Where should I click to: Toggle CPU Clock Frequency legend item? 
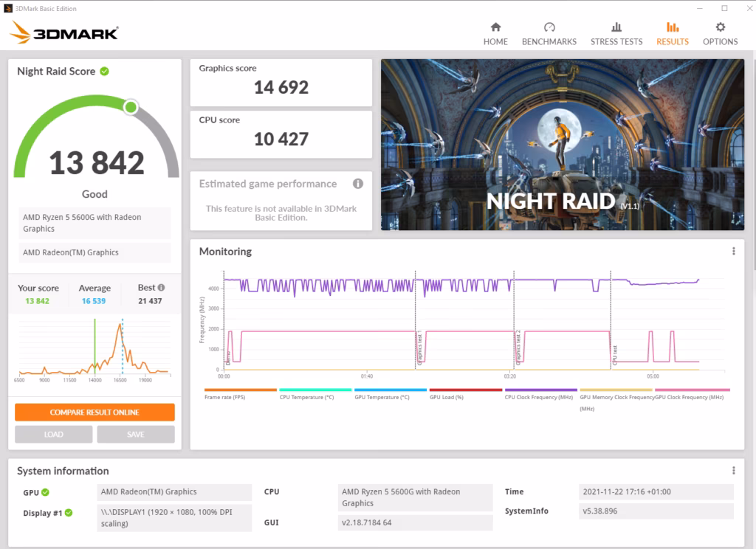pyautogui.click(x=540, y=394)
